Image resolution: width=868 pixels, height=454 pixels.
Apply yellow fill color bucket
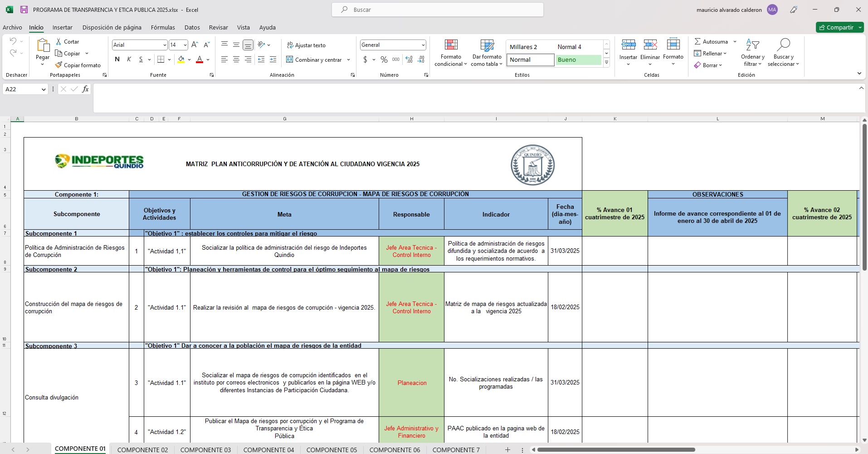point(181,59)
